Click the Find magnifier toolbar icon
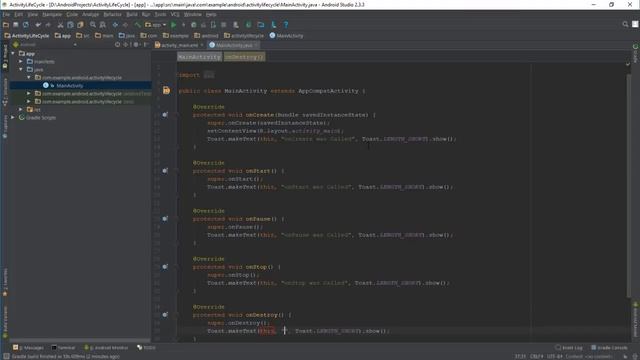 pos(93,25)
